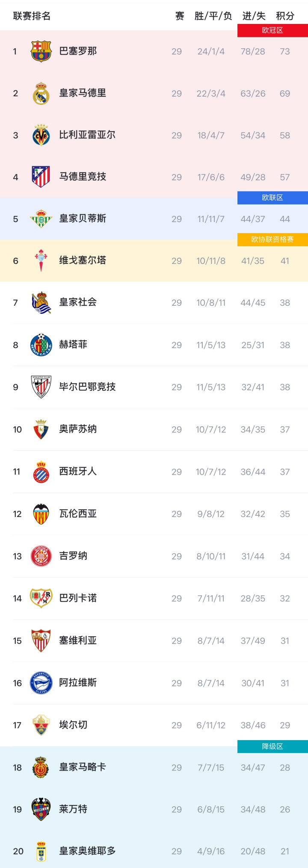Click the 欧联区 blue label
Screen dimensions: 308x868
(x=272, y=198)
